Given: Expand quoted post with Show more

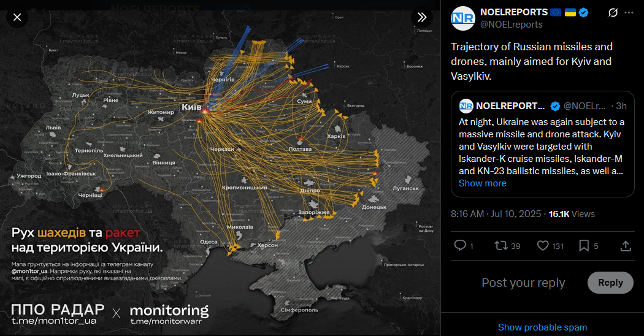Looking at the screenshot, I should point(482,183).
